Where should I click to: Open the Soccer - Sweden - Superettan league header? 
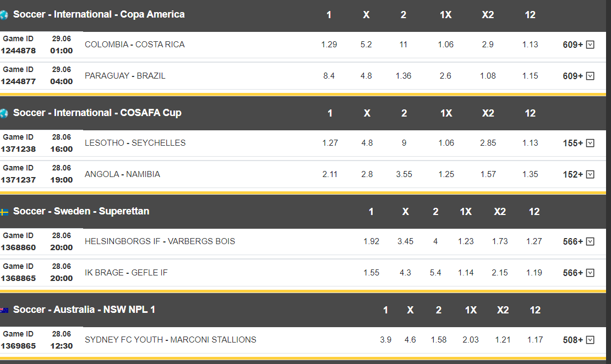(81, 211)
